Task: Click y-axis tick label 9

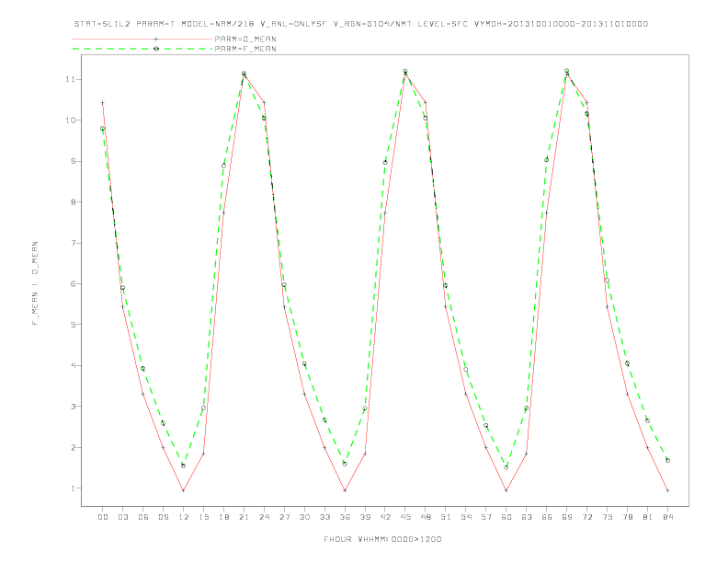Action: (x=73, y=161)
